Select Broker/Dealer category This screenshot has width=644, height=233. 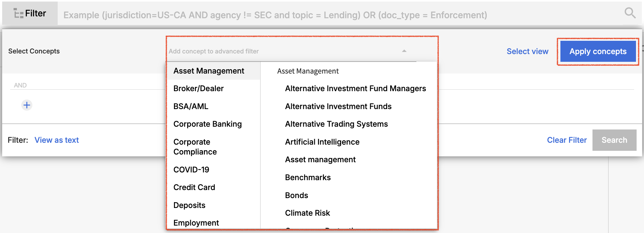[199, 89]
